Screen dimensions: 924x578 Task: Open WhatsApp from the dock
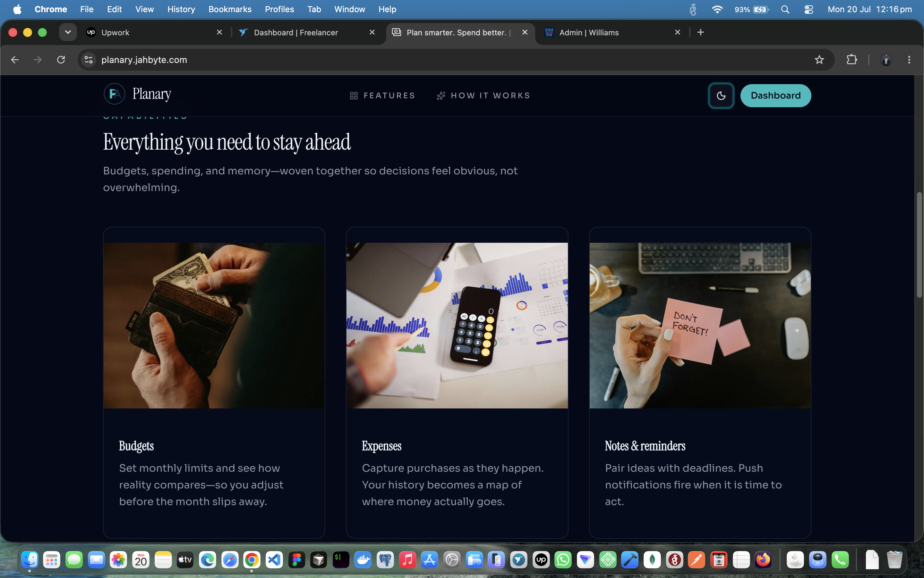click(563, 560)
